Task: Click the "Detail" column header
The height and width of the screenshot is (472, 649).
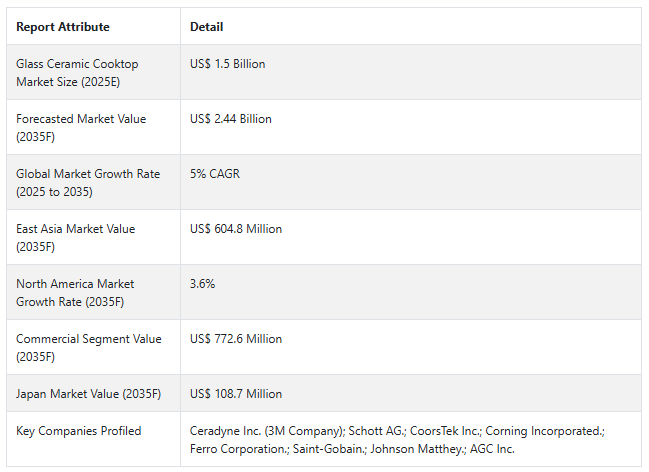Action: [207, 27]
